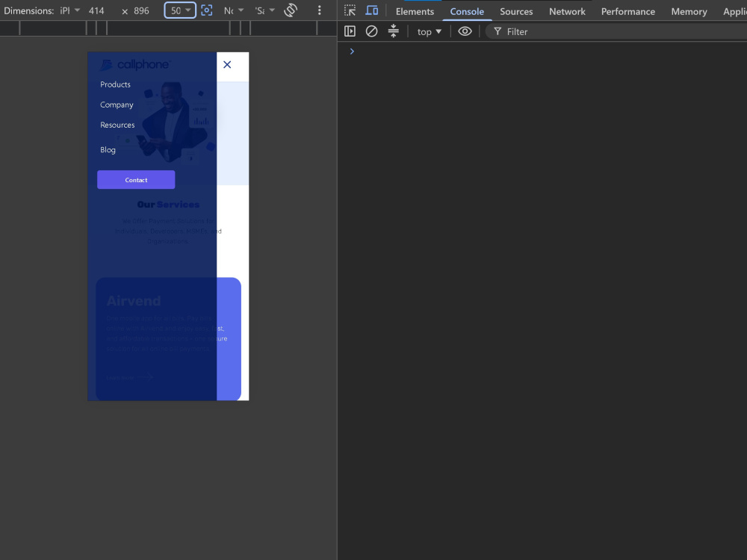Open the Products menu item

(x=115, y=84)
